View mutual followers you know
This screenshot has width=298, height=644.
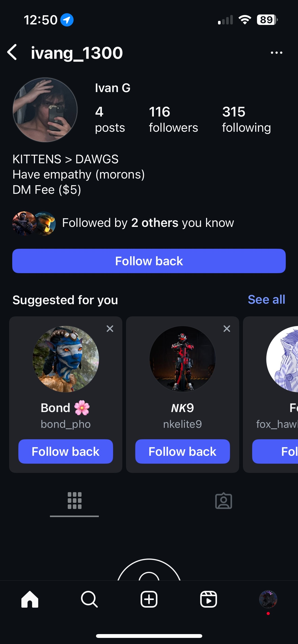[x=148, y=223]
